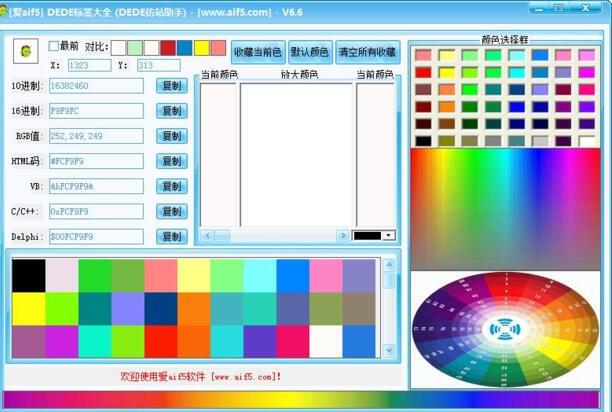Pick white swatch in favorites bottom row

326,341
